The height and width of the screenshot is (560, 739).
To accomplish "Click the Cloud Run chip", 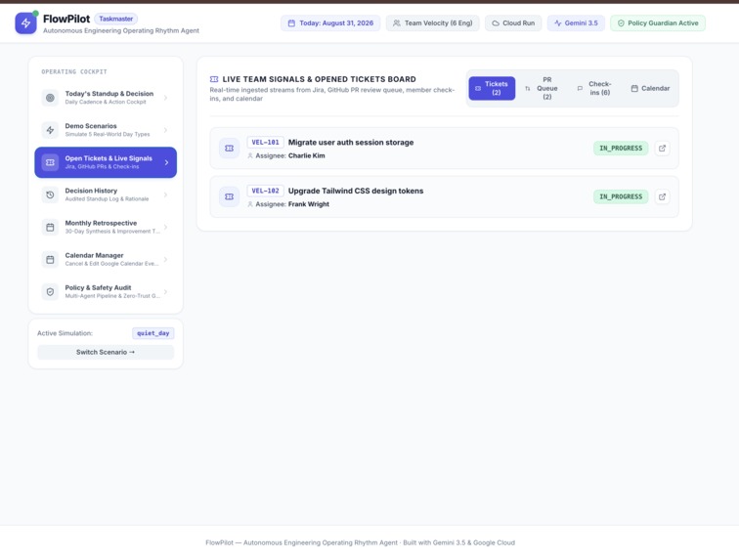I will [513, 23].
